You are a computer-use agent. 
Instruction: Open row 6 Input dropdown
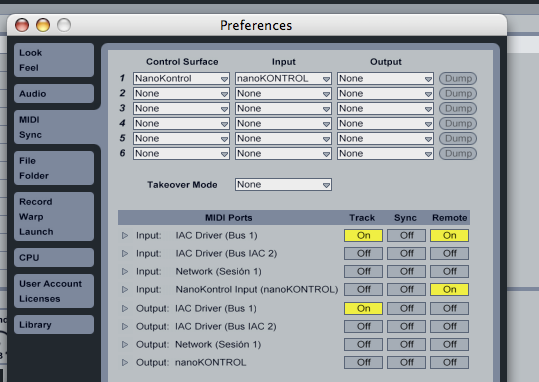coord(283,154)
